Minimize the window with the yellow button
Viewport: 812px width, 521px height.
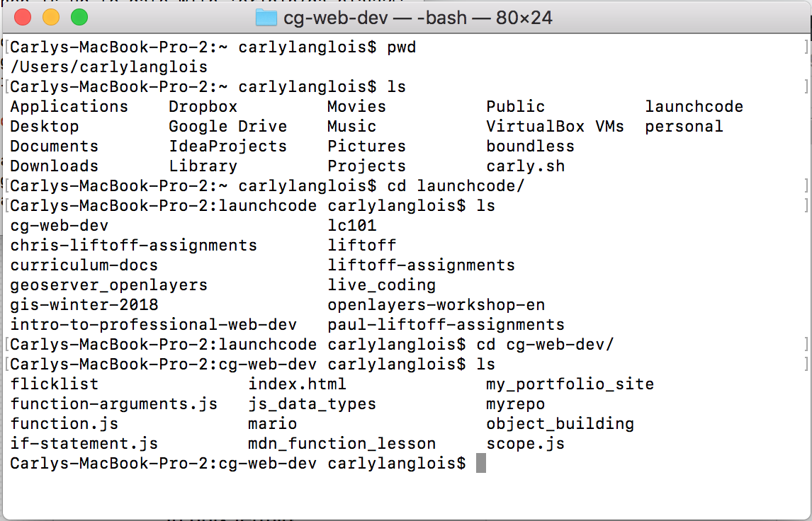[50, 17]
